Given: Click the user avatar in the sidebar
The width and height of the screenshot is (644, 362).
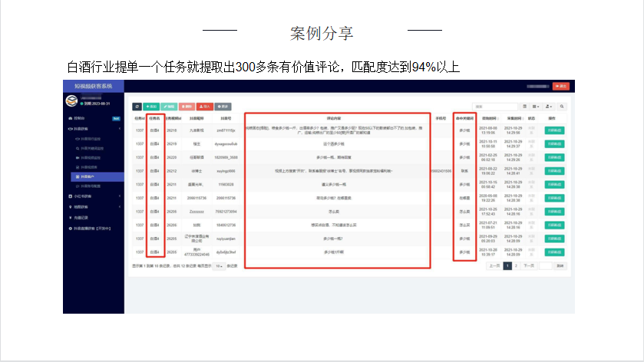Looking at the screenshot, I should 71,100.
